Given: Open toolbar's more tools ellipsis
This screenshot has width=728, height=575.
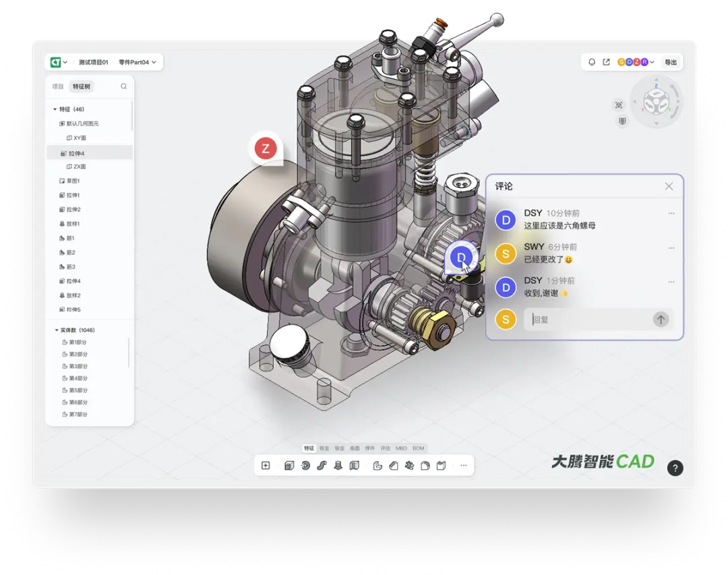Looking at the screenshot, I should (x=463, y=465).
